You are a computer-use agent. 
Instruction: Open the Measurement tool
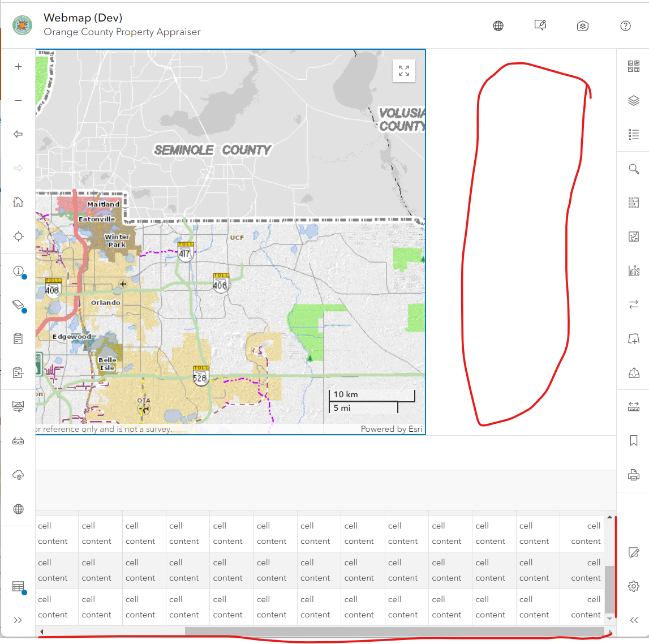633,406
